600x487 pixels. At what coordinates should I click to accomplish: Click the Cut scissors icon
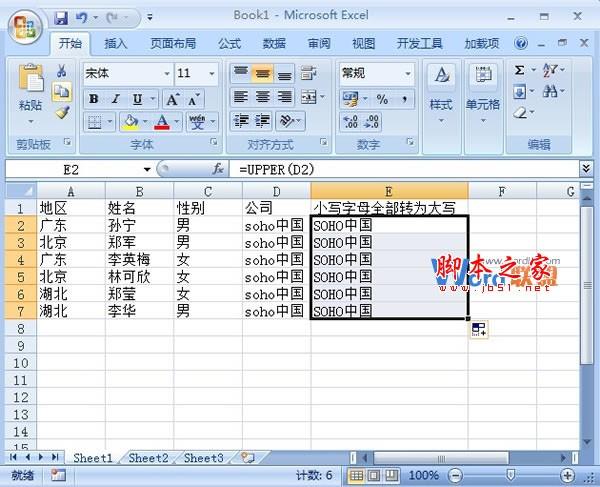(x=61, y=71)
